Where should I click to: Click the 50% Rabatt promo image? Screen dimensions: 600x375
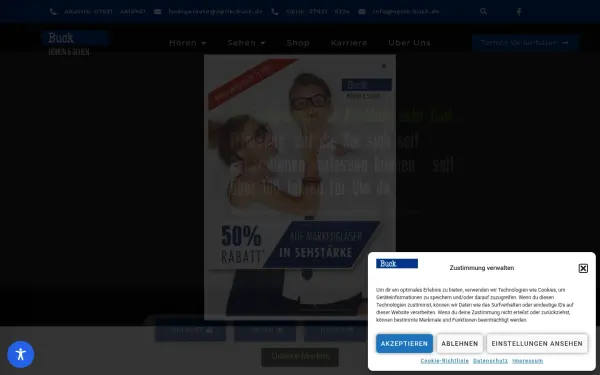[x=300, y=188]
